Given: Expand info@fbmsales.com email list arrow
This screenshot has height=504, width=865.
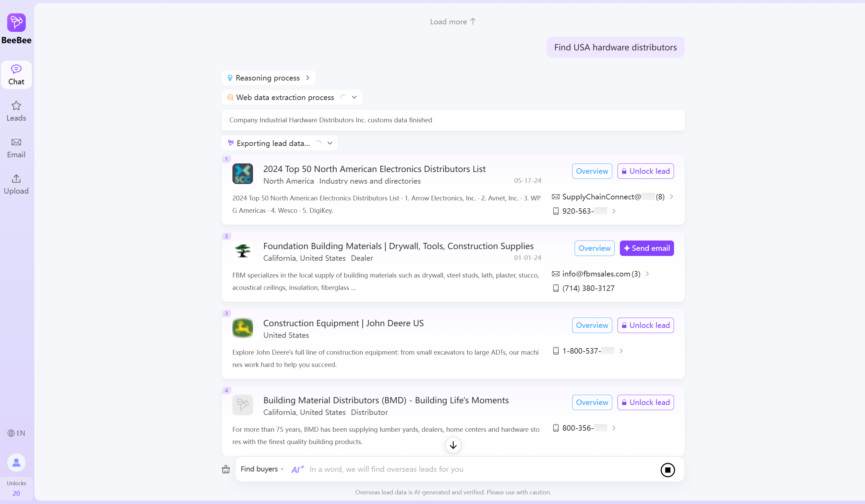Looking at the screenshot, I should pos(647,274).
